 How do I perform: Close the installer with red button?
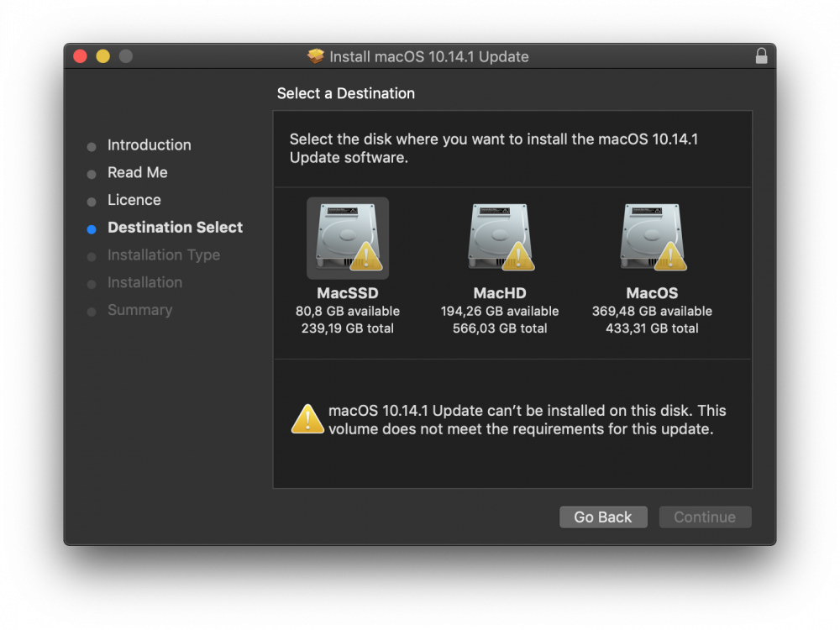[80, 56]
